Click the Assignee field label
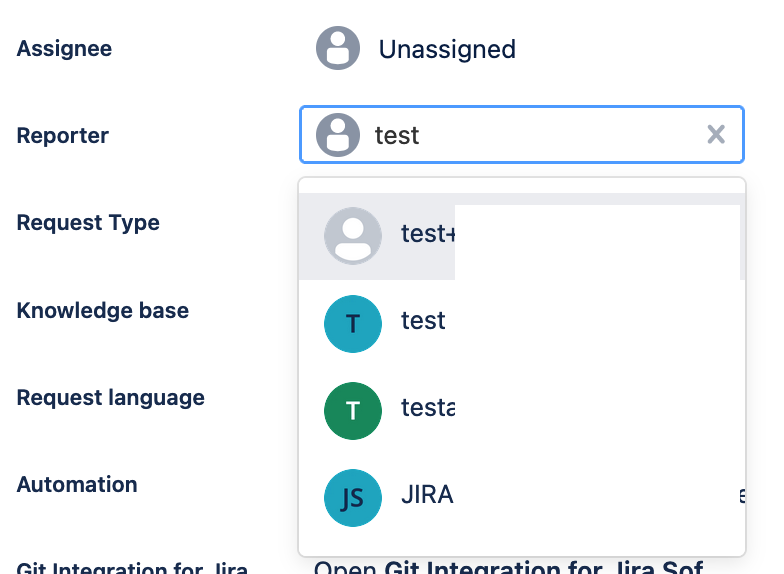This screenshot has width=784, height=574. 64,48
